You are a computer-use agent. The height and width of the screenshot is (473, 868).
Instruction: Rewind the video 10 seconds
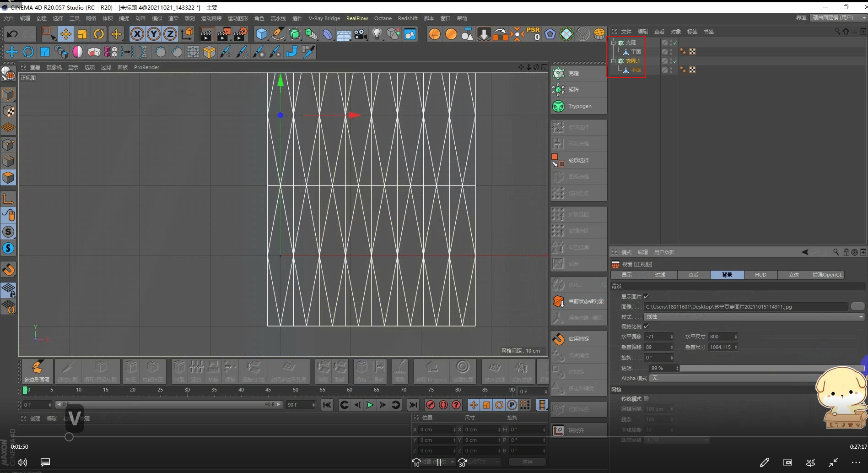pyautogui.click(x=416, y=462)
